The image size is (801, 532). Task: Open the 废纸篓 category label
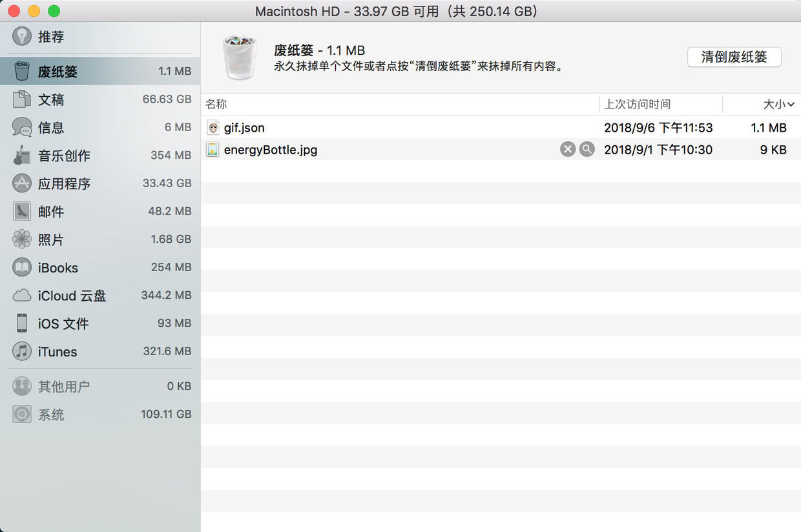(57, 72)
